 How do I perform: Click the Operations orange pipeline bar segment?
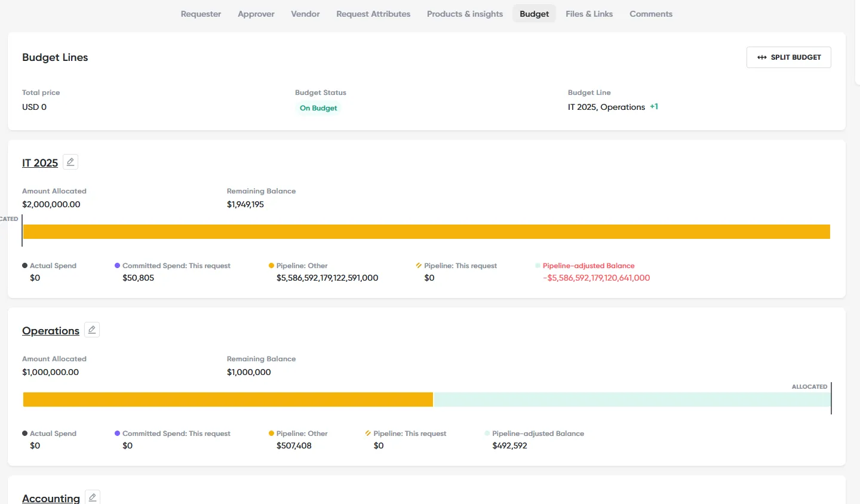point(228,399)
